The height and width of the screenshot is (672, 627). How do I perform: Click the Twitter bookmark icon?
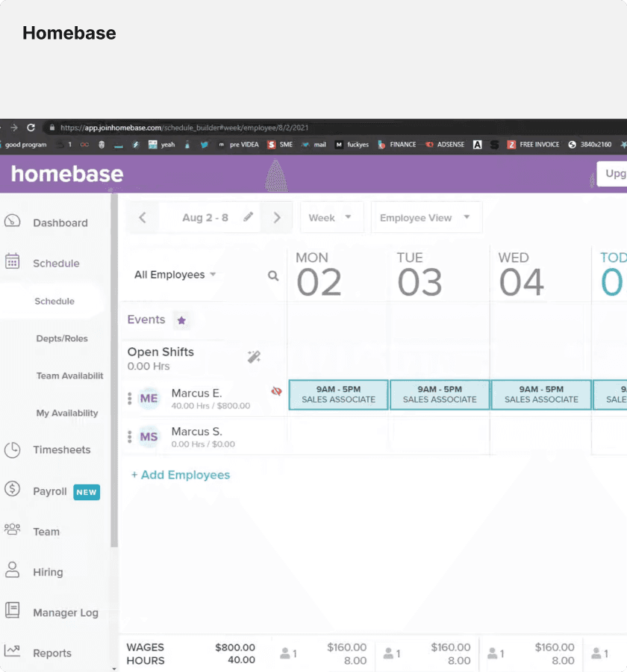click(205, 144)
